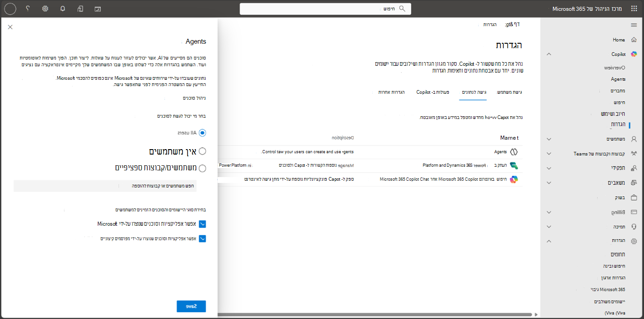Click the Power Platform row icon
644x319 pixels.
point(514,165)
